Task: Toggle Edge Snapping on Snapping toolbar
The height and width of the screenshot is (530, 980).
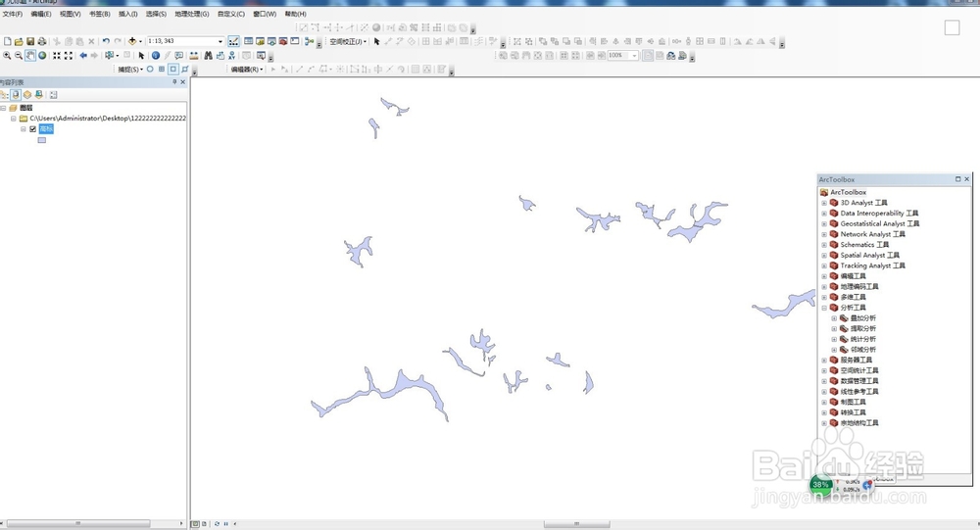Action: click(184, 70)
